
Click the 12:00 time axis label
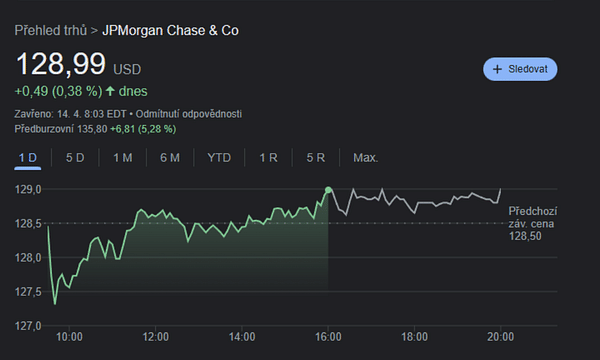pyautogui.click(x=155, y=337)
